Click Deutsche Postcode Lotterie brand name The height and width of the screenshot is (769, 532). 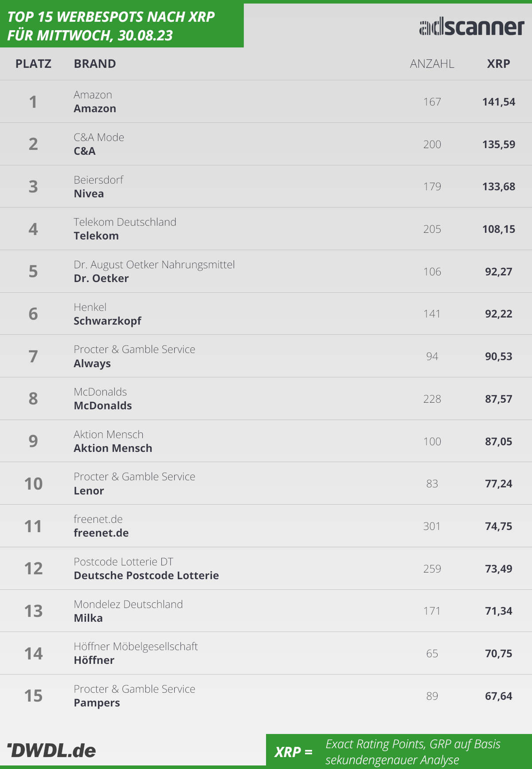click(146, 576)
